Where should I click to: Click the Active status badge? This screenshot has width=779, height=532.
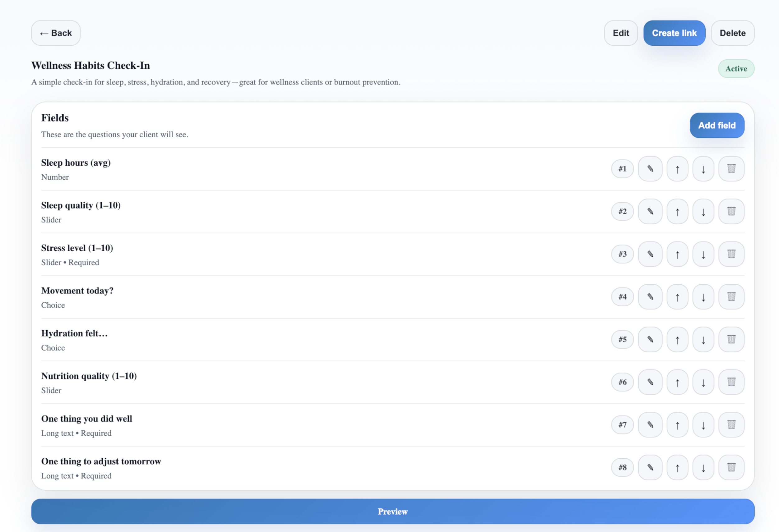[x=736, y=68]
